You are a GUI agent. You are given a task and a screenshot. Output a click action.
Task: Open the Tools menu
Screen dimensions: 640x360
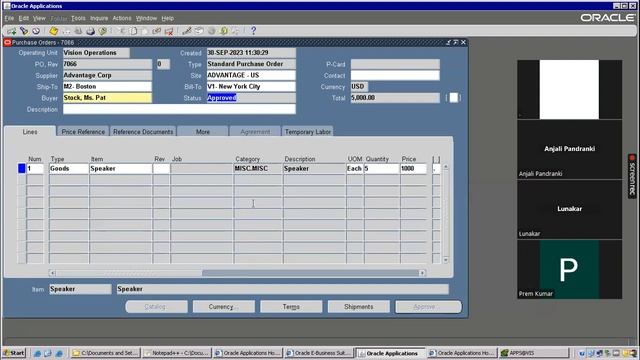(78, 18)
